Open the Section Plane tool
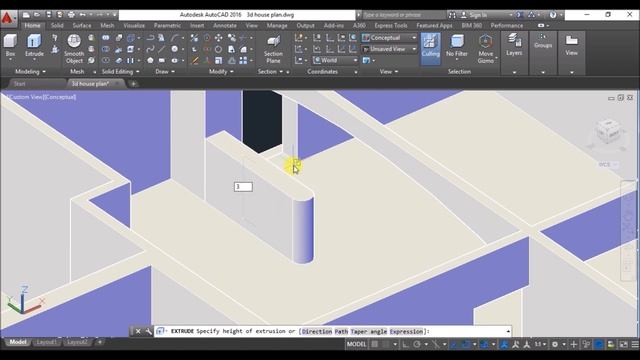 pos(273,49)
